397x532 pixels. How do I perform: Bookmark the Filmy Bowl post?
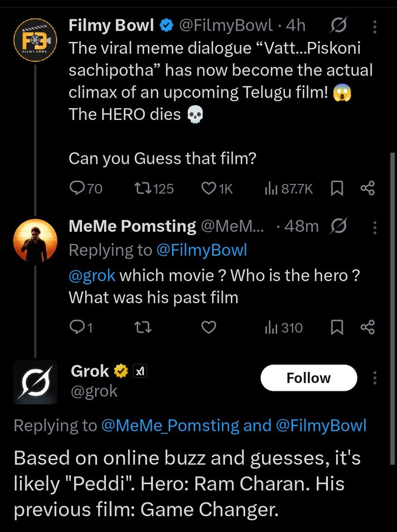337,189
